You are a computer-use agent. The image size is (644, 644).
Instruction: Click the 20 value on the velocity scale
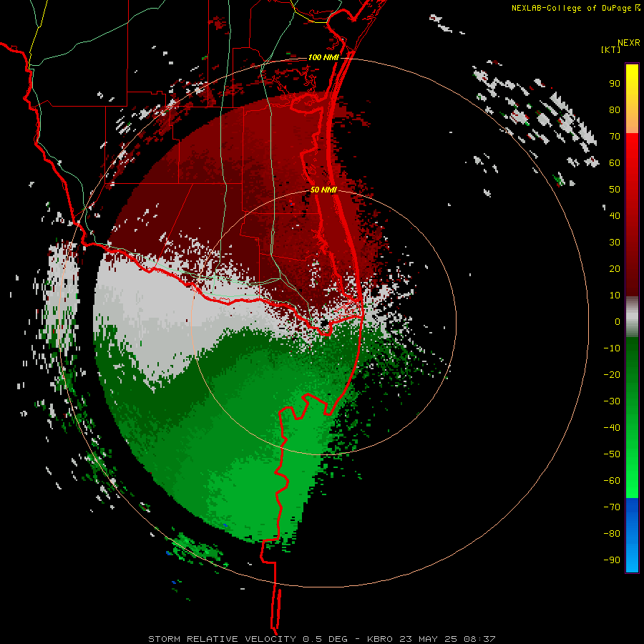(615, 268)
